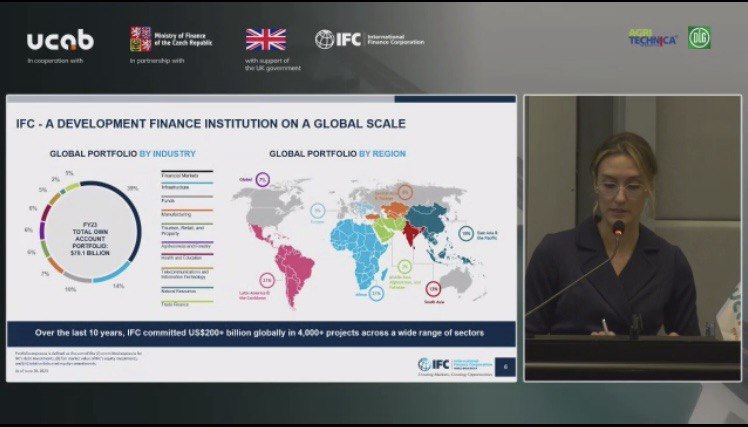Click the Czech Ministry of Finance coat of arms

[x=141, y=39]
